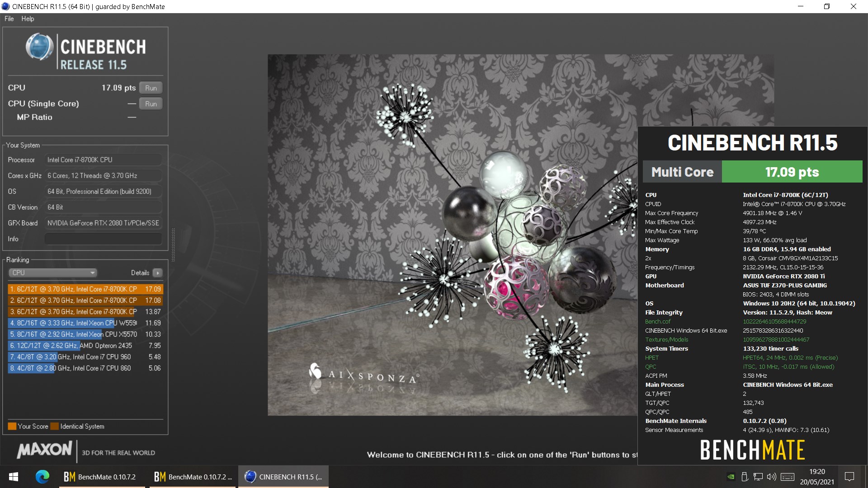Click the BENCHMATE logo

[752, 450]
